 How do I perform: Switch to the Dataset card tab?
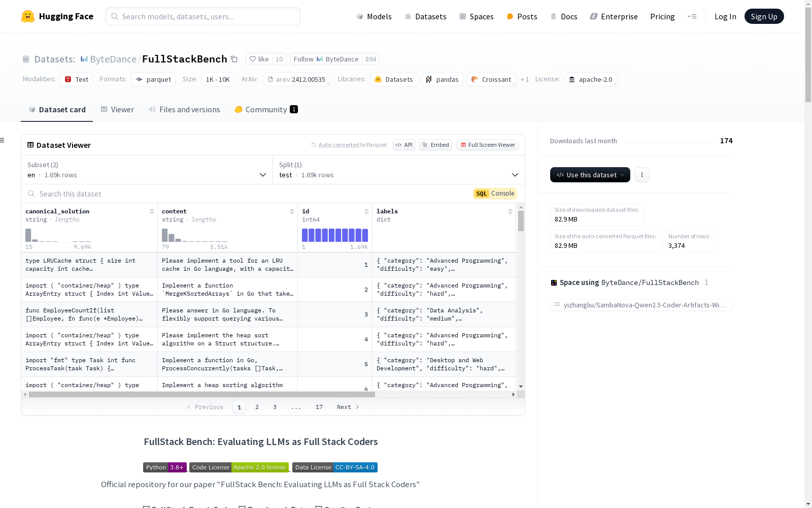tap(57, 110)
